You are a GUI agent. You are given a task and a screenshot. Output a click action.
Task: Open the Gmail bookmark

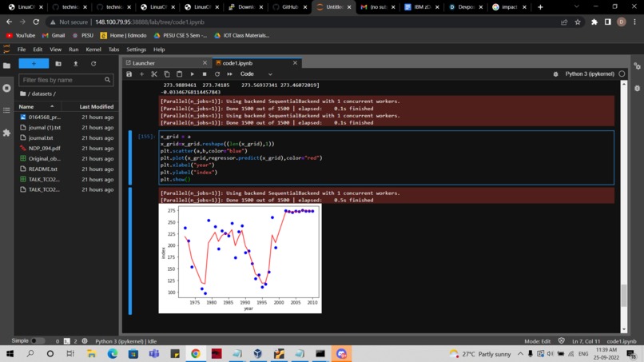click(x=54, y=36)
